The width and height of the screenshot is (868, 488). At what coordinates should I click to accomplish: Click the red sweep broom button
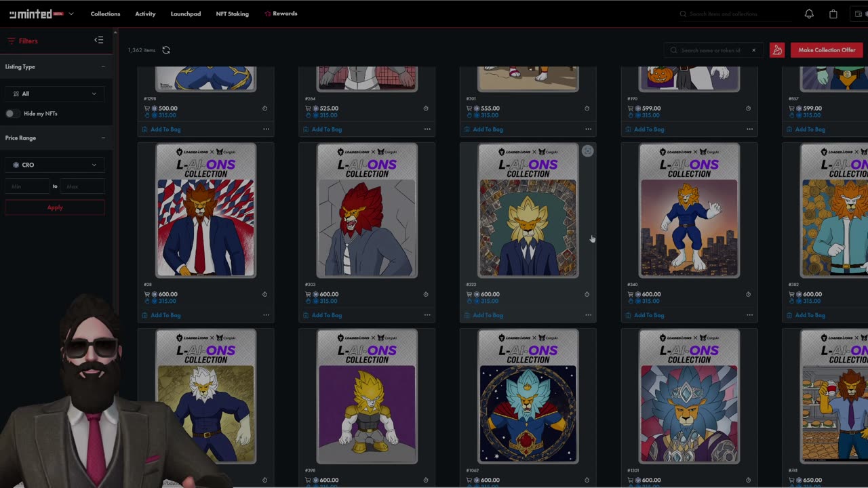[777, 50]
